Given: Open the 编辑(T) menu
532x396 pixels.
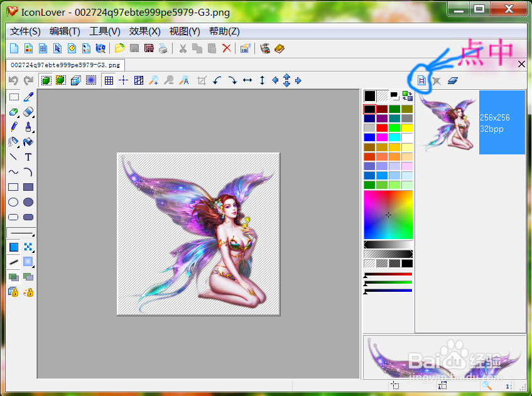Looking at the screenshot, I should 65,31.
